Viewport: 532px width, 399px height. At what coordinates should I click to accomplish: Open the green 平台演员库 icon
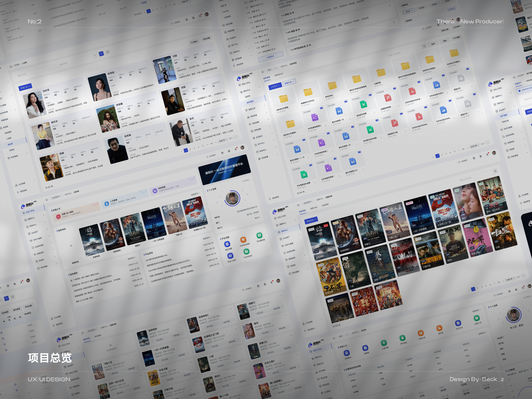[259, 236]
